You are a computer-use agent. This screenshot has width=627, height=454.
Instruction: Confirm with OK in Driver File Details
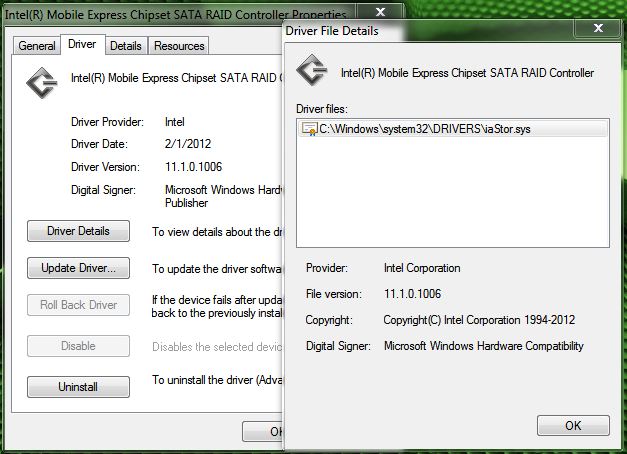573,425
